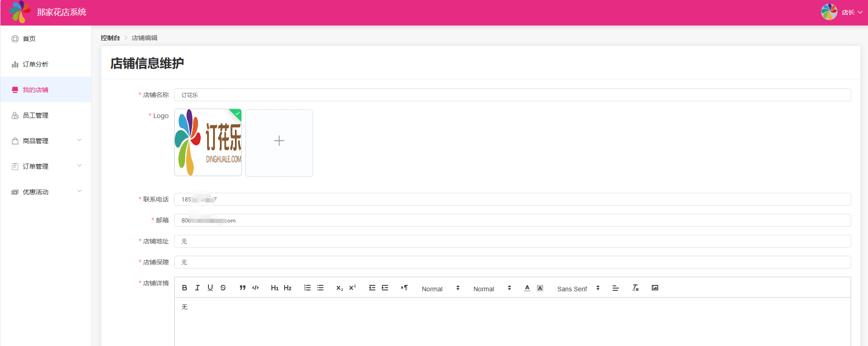Focus the 店铺保障 input field
868x346 pixels.
(x=512, y=262)
